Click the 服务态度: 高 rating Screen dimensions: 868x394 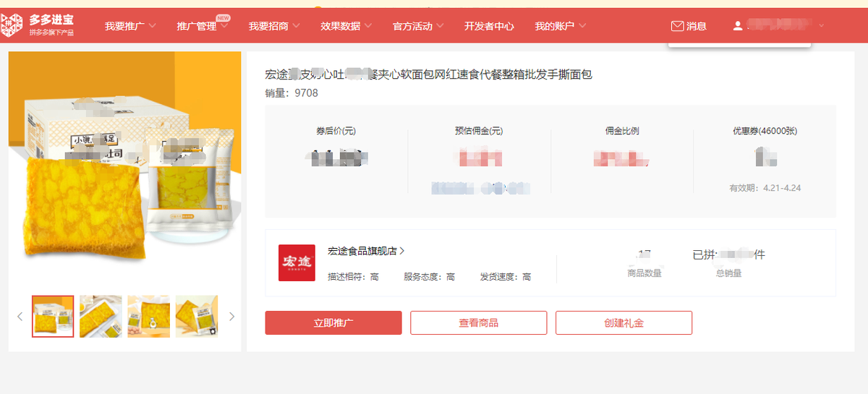pyautogui.click(x=429, y=277)
